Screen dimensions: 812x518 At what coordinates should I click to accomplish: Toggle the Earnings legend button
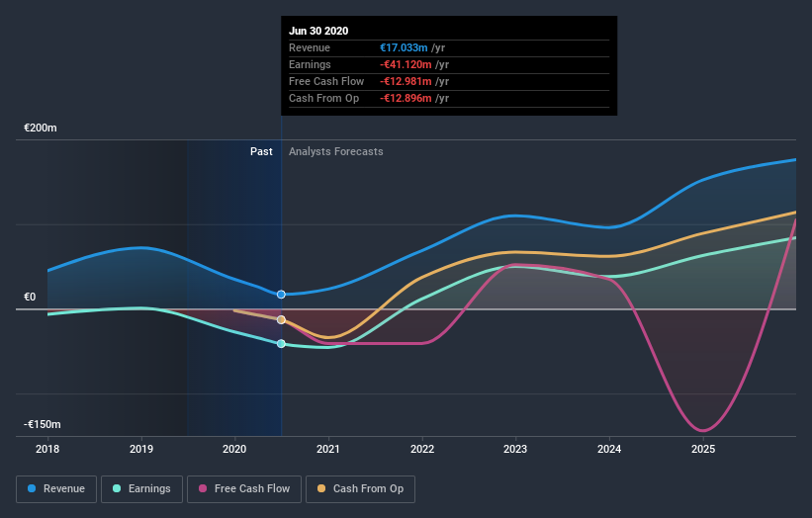(141, 489)
